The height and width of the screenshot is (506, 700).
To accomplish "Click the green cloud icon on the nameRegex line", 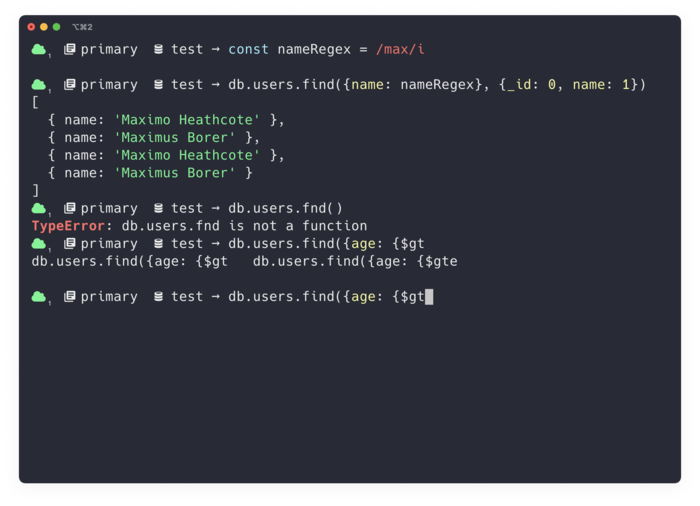I will click(39, 49).
